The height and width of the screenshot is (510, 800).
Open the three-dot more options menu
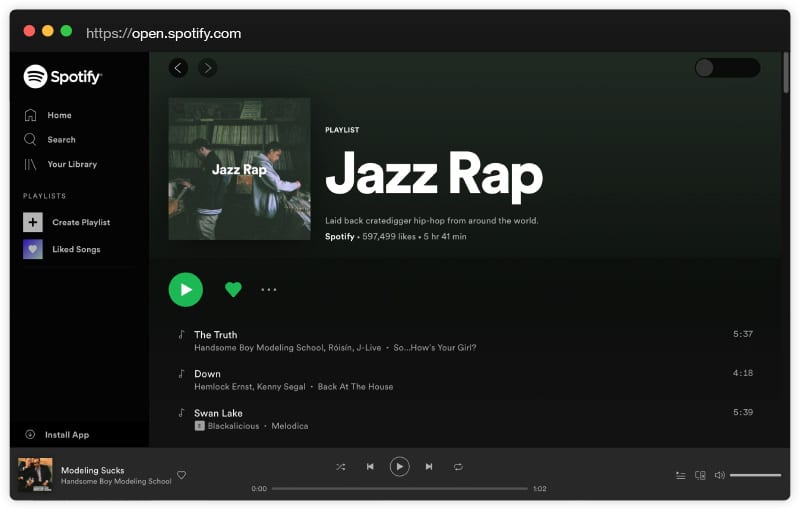(x=268, y=289)
